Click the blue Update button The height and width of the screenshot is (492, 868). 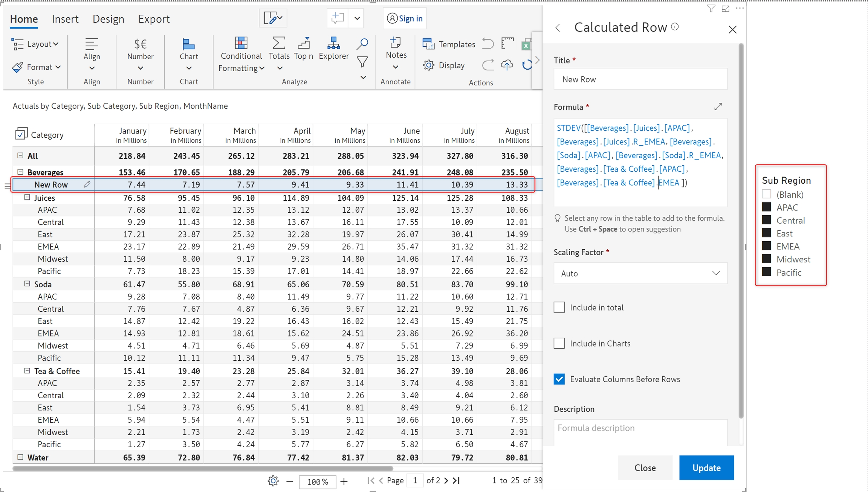tap(706, 468)
